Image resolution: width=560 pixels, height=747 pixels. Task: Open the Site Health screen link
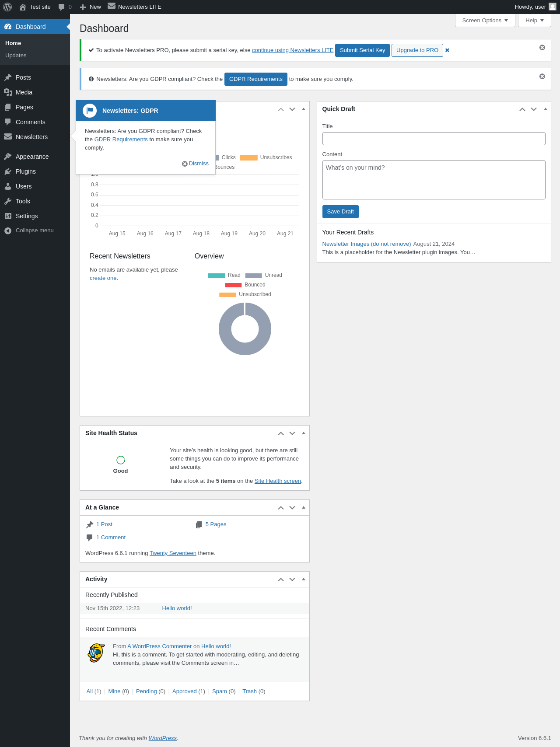(x=278, y=481)
